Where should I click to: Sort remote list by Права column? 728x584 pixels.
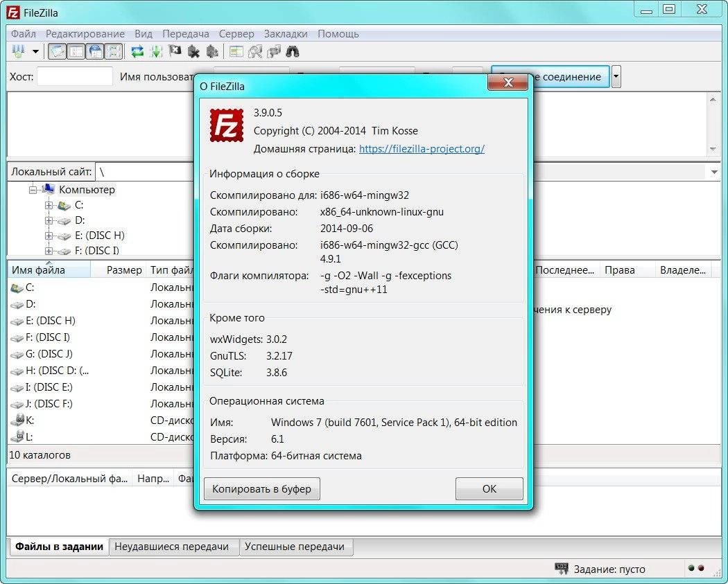[x=627, y=270]
